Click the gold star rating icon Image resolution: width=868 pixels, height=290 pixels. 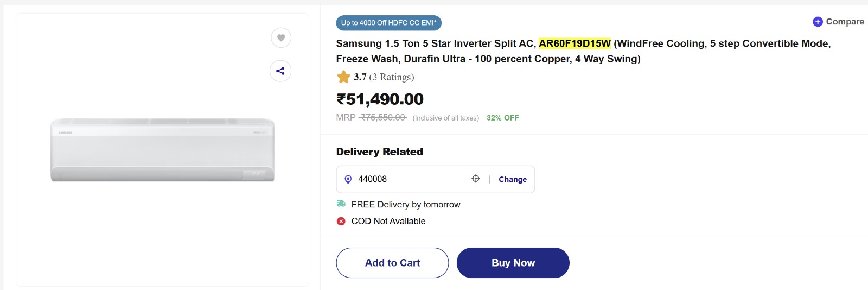point(343,77)
